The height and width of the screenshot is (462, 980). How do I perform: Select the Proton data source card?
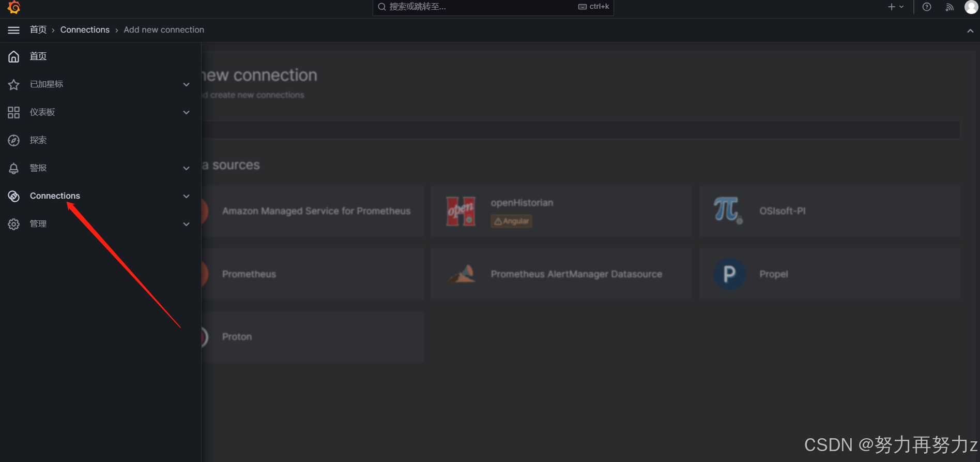(313, 337)
